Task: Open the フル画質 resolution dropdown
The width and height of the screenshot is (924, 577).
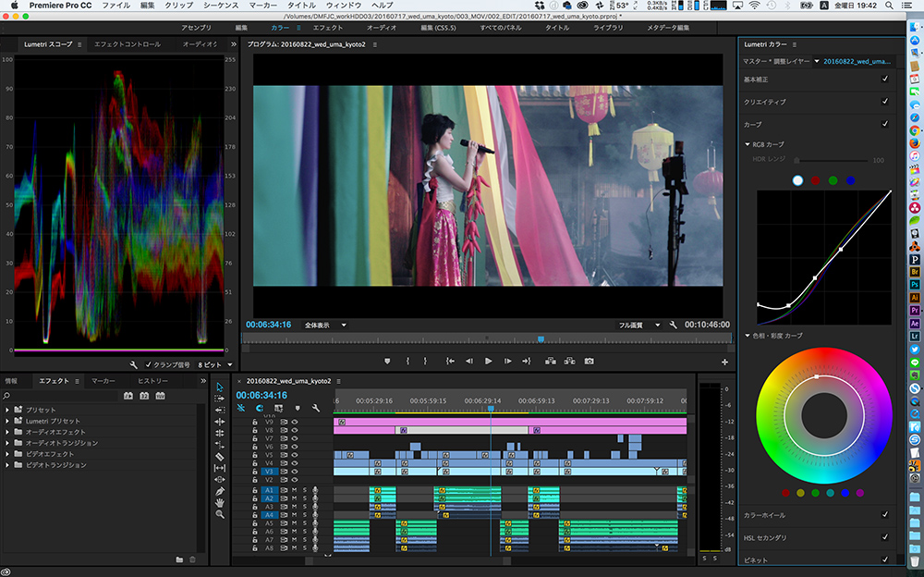Action: tap(639, 325)
